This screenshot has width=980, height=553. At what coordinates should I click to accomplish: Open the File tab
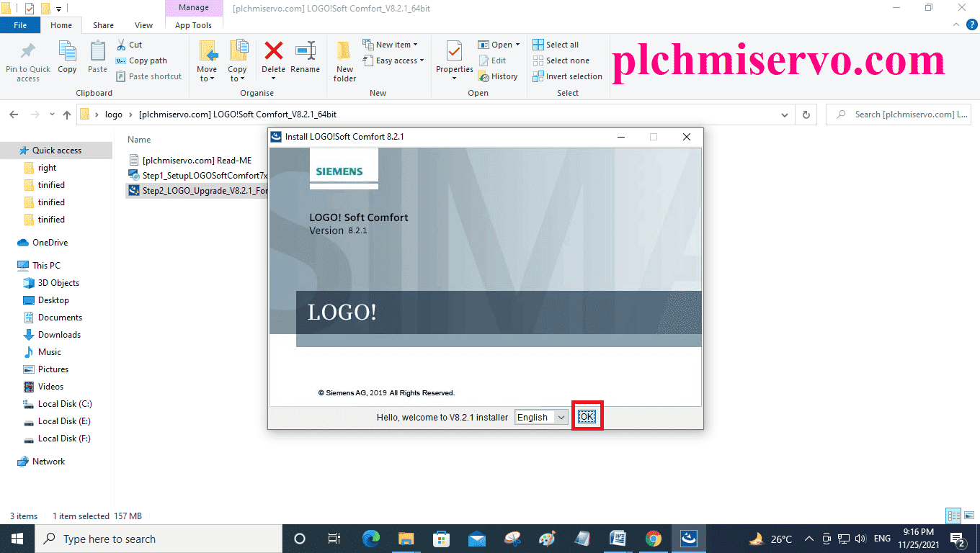click(x=20, y=25)
